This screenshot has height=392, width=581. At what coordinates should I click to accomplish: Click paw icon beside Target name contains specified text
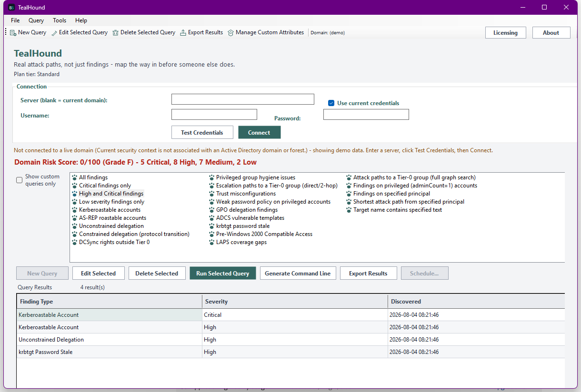(x=349, y=210)
